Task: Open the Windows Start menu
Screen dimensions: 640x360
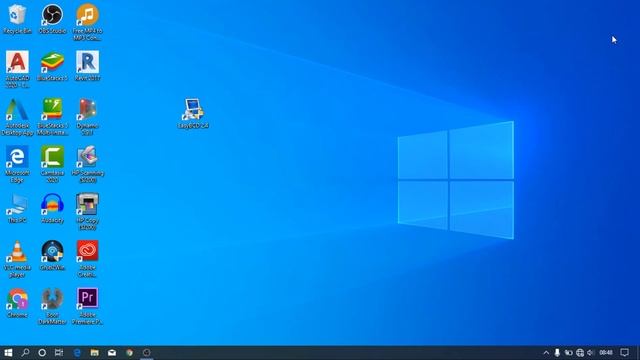Action: tap(8, 353)
